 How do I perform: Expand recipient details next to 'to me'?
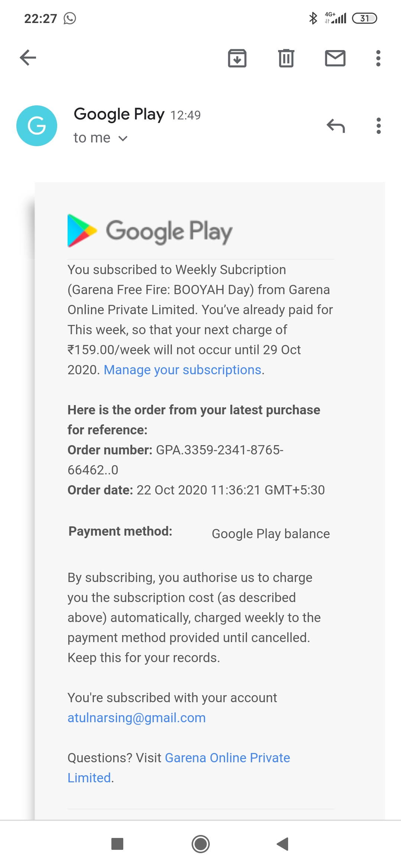pos(123,138)
